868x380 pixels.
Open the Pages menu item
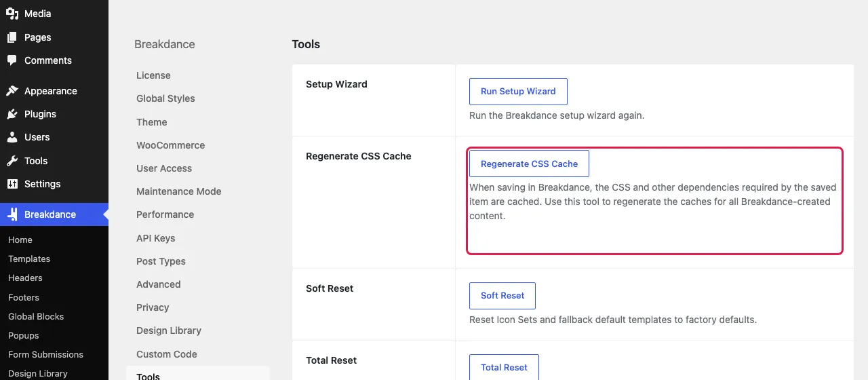[x=54, y=37]
